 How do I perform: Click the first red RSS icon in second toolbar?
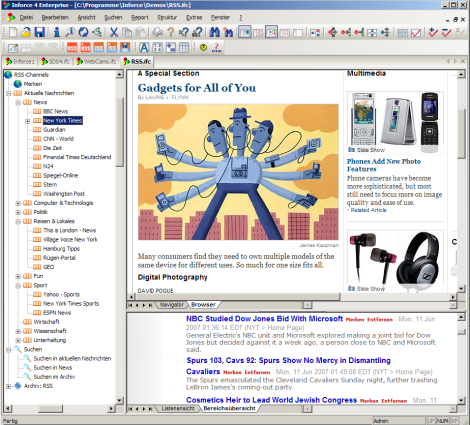click(72, 47)
